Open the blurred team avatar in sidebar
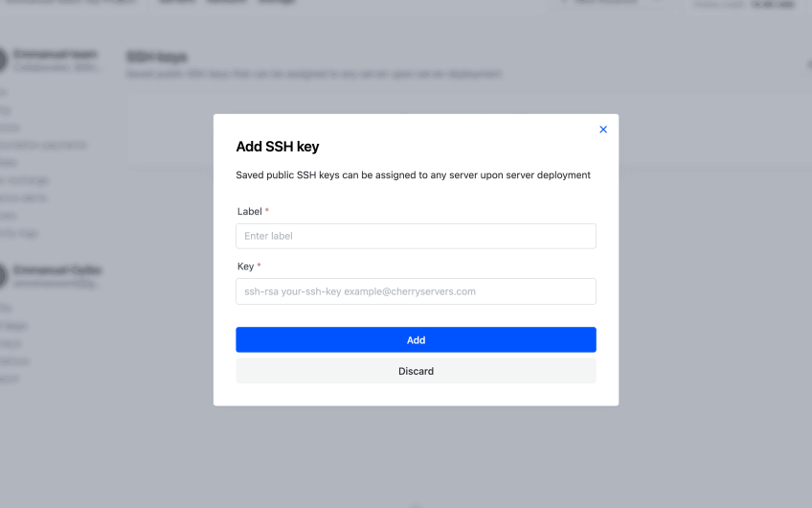 click(x=3, y=60)
